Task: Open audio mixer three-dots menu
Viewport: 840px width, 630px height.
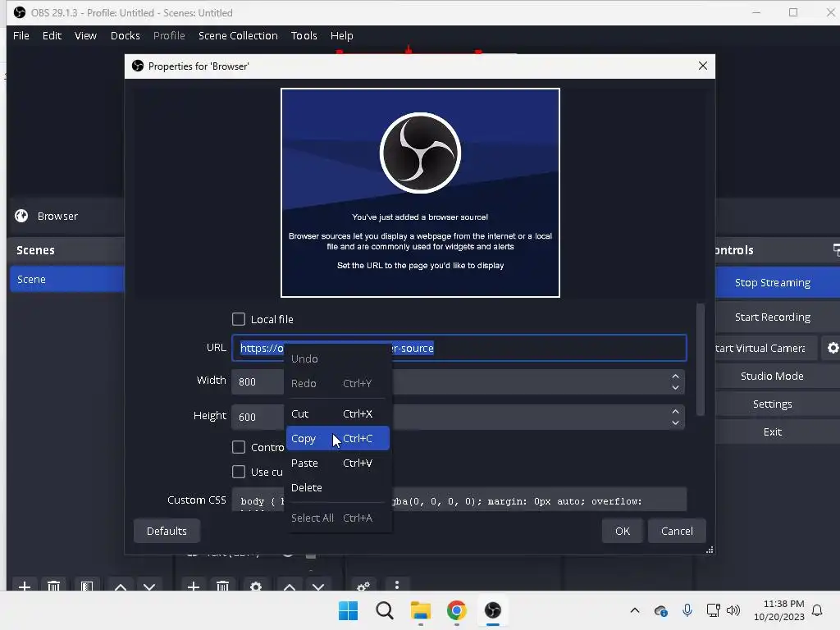Action: tap(396, 585)
